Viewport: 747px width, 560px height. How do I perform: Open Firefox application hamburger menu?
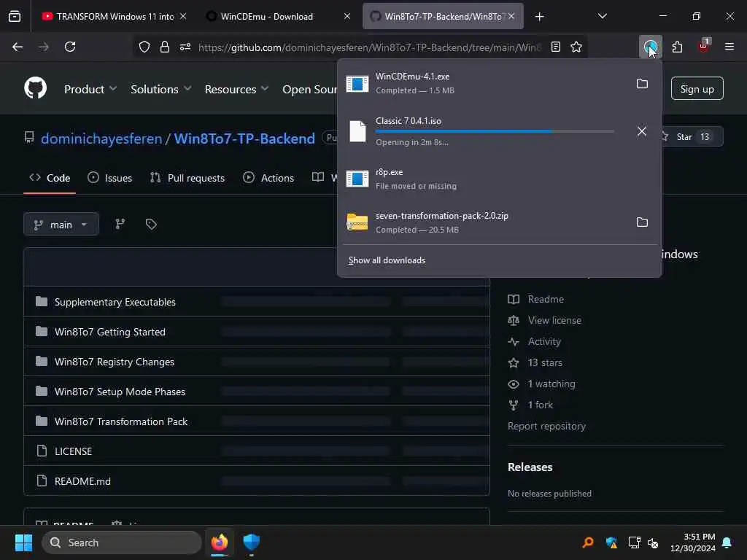[729, 47]
